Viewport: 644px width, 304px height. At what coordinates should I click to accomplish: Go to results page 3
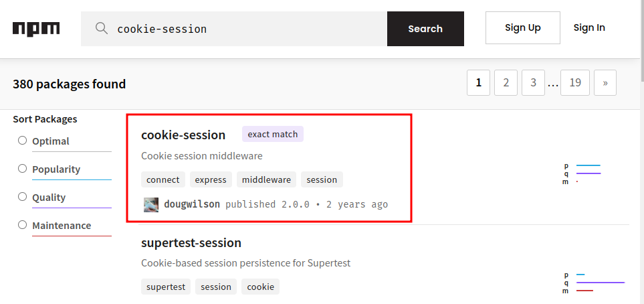pos(533,83)
